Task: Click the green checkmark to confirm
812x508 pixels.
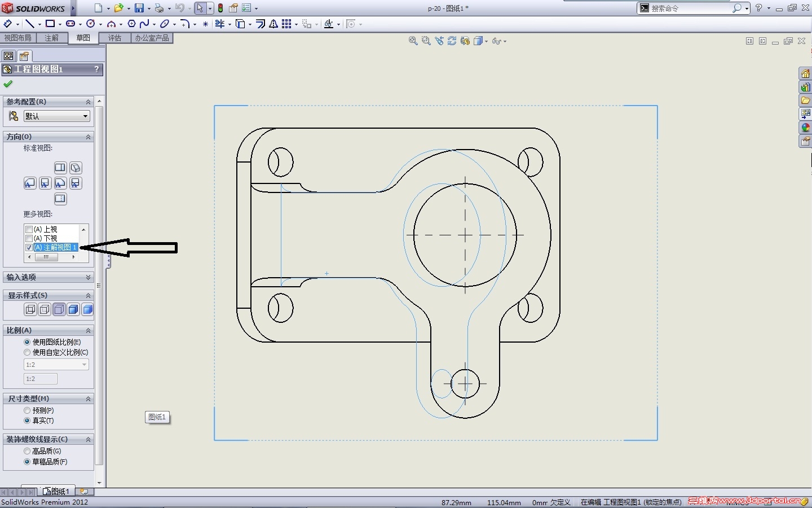Action: (8, 84)
